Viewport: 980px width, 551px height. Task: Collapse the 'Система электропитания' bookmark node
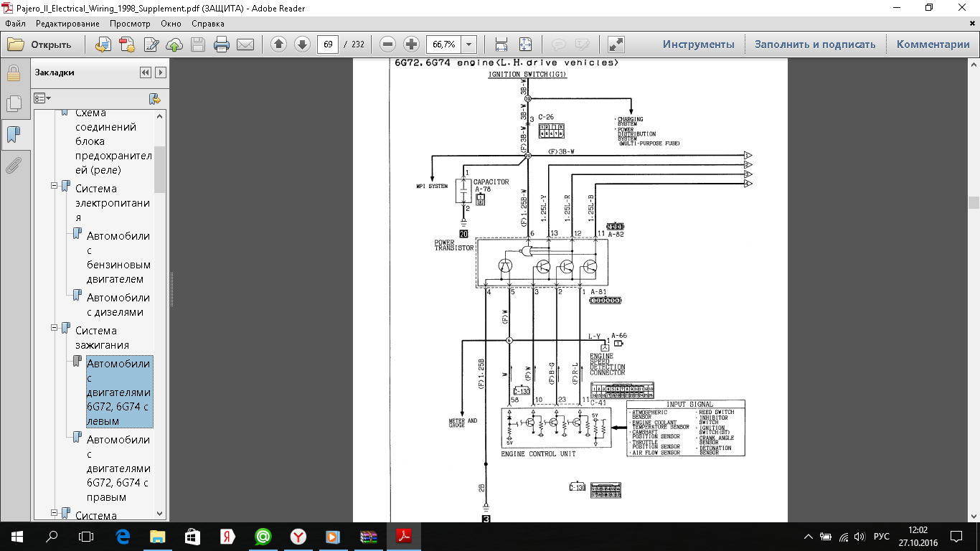55,186
